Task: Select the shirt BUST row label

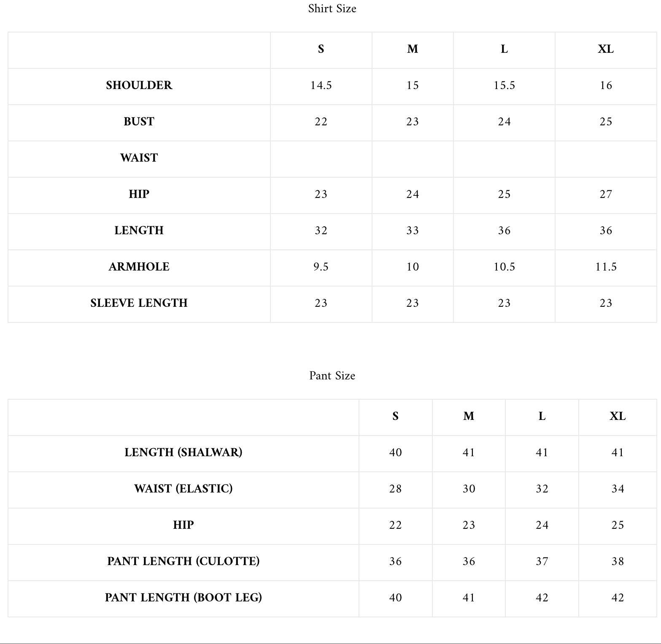Action: click(x=139, y=122)
